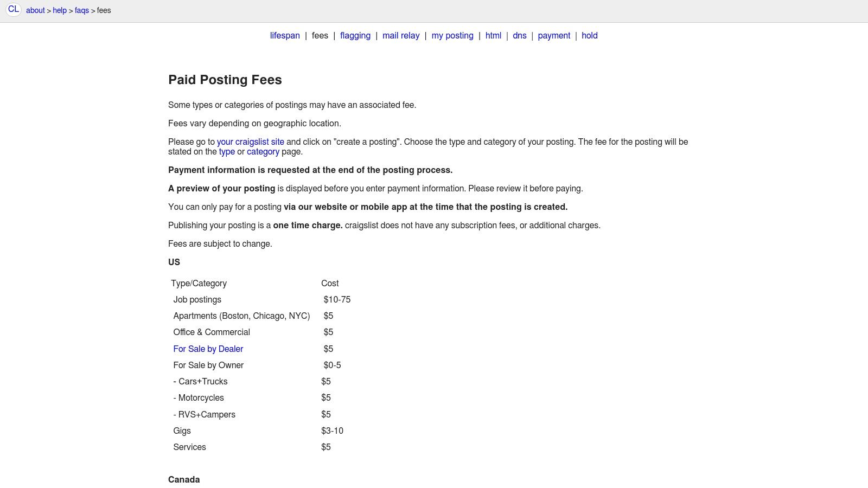Open the mail relay help section
This screenshot has width=868, height=488.
401,35
